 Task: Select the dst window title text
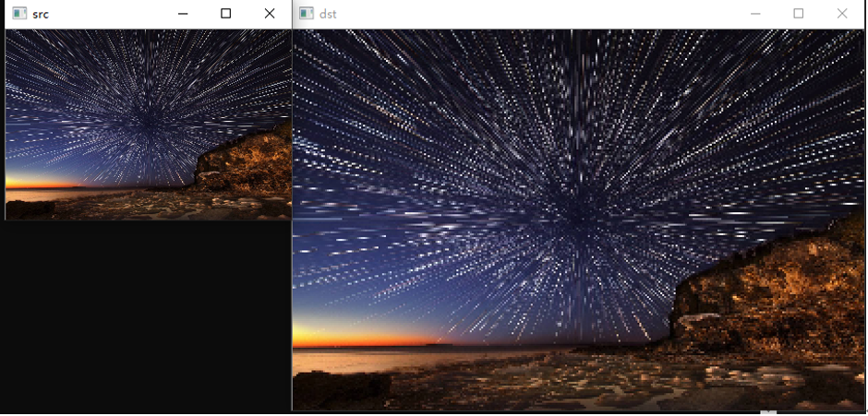click(x=328, y=14)
